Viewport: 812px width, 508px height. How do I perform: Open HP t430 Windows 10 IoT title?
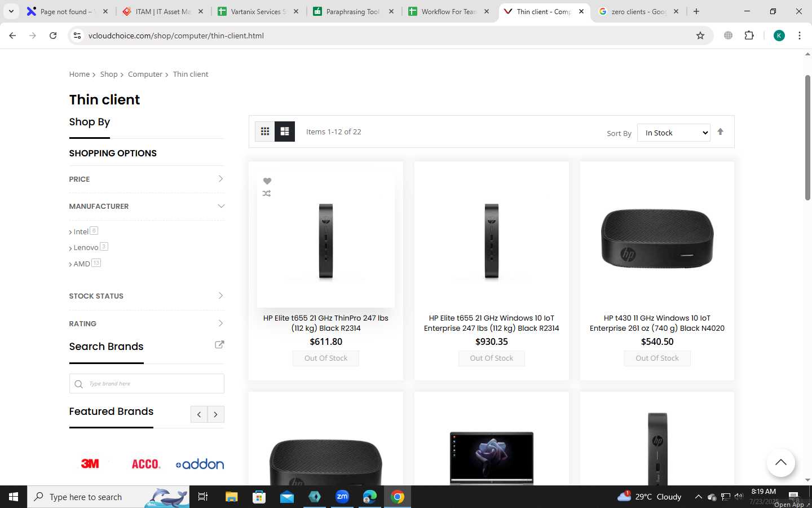[x=657, y=323]
